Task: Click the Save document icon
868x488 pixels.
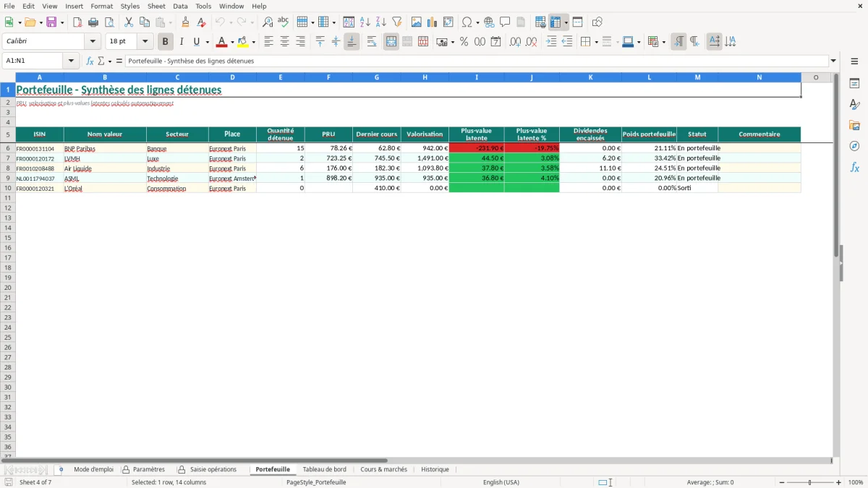Action: [51, 22]
